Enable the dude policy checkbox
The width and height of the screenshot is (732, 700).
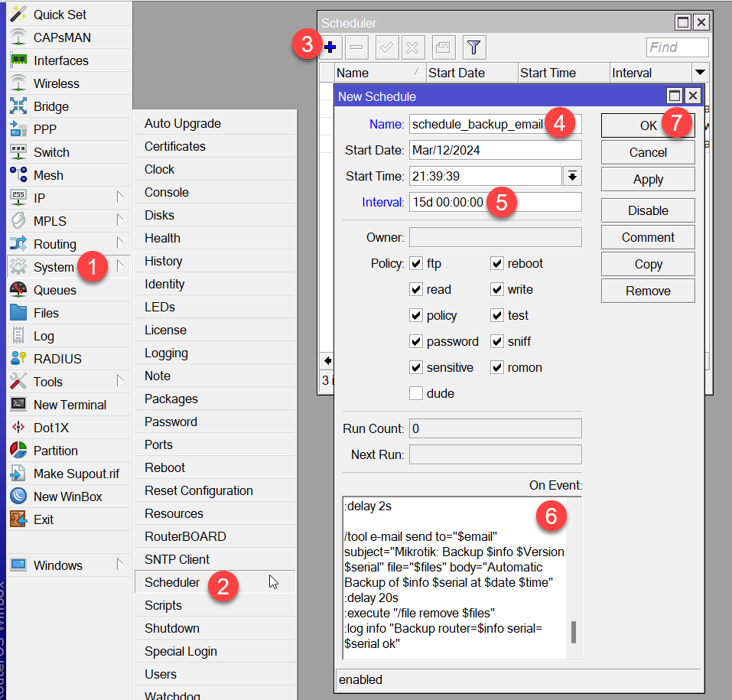[416, 393]
